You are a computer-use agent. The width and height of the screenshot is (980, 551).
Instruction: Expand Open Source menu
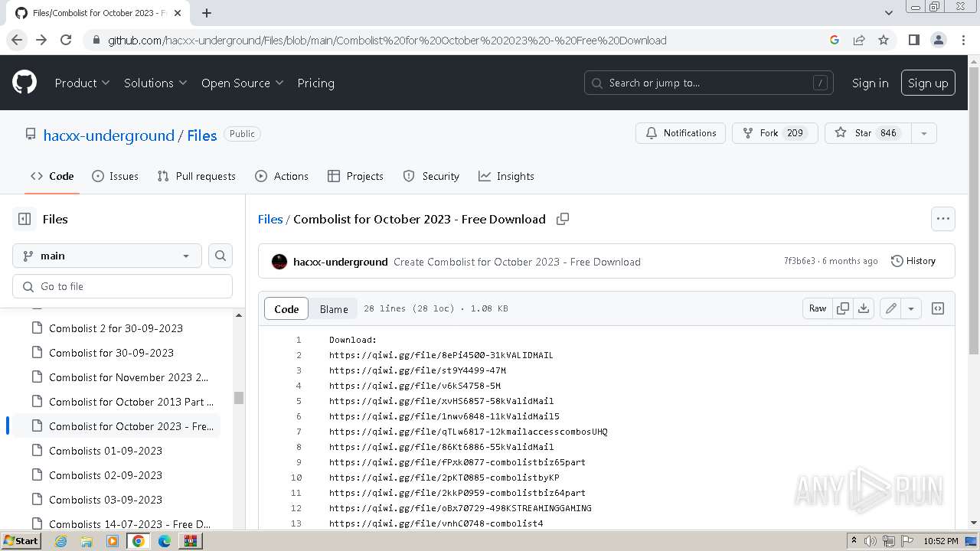(242, 83)
